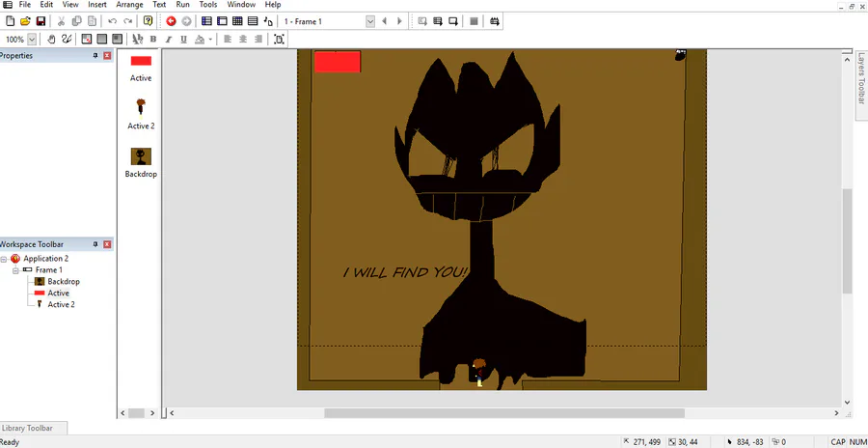The width and height of the screenshot is (868, 448).
Task: Toggle the first grey square toolbar button
Action: (x=102, y=39)
